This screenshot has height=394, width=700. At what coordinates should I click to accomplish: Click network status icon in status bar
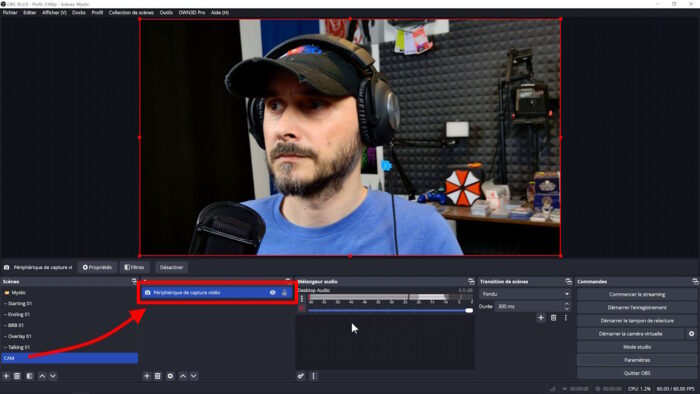point(553,389)
